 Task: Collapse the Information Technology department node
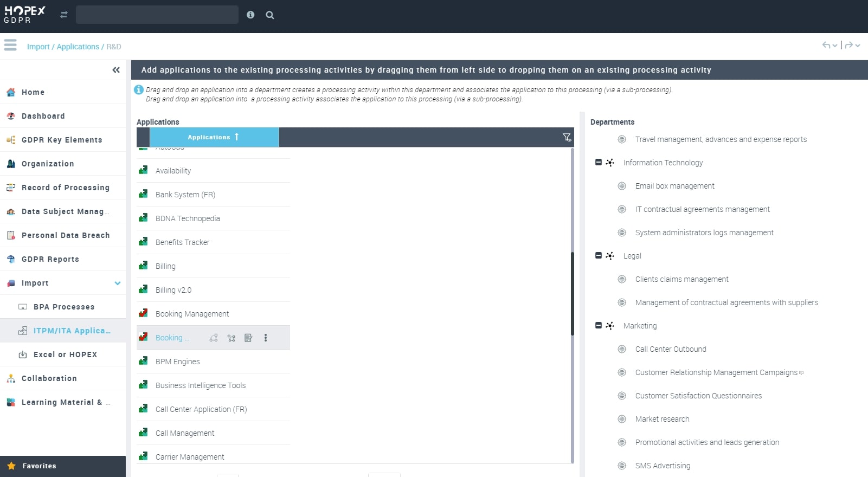coord(599,163)
